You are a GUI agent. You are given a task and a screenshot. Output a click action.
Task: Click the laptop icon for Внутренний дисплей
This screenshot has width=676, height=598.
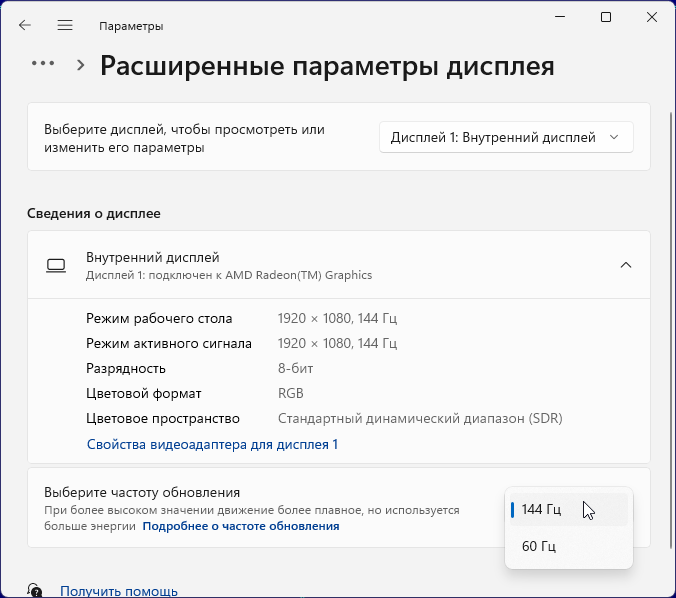point(56,265)
